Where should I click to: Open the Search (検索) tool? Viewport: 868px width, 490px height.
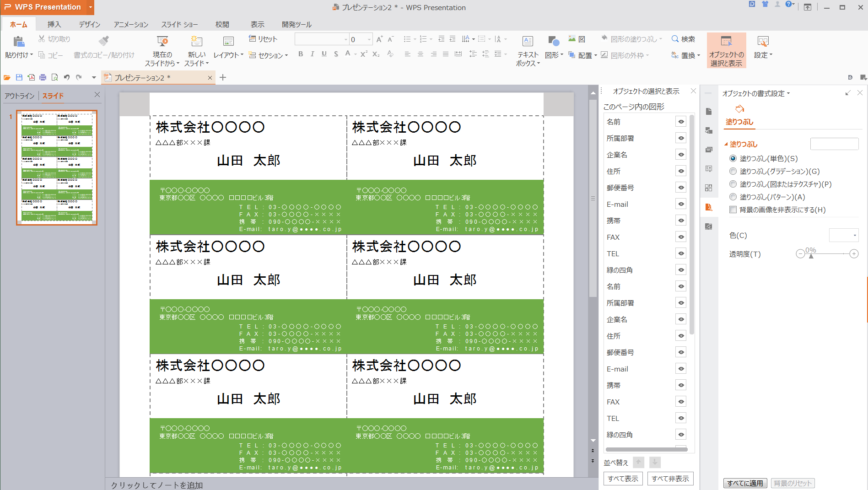pyautogui.click(x=683, y=39)
